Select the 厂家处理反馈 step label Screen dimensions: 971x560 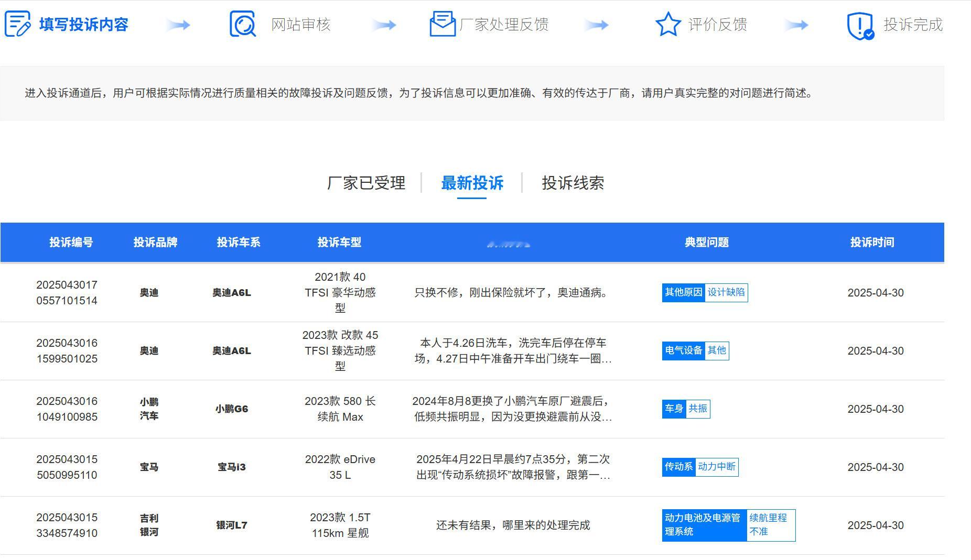(504, 25)
